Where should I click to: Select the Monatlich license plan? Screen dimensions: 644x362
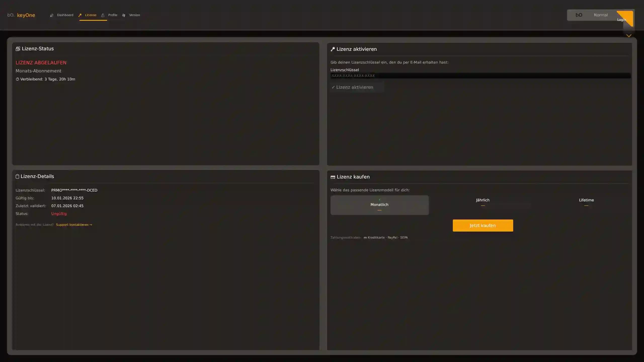coord(379,205)
